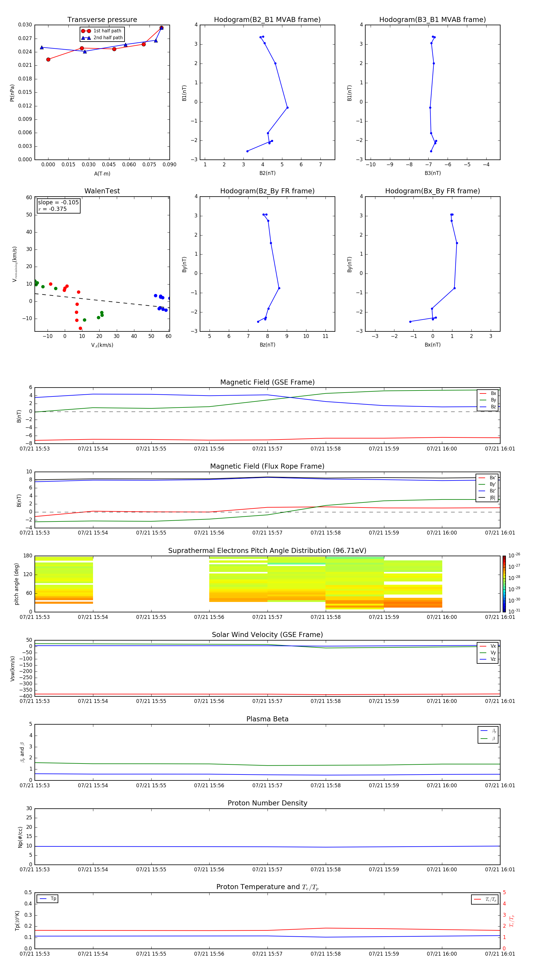Click the 'Bx(nT)' axis label under hodogram
The image size is (535, 980).
[x=432, y=345]
